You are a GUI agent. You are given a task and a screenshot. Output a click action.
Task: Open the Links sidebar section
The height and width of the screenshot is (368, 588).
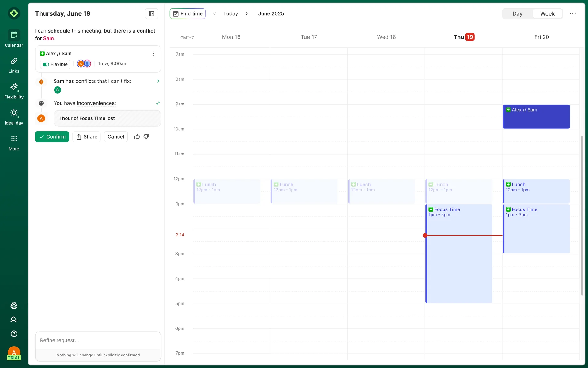tap(14, 65)
